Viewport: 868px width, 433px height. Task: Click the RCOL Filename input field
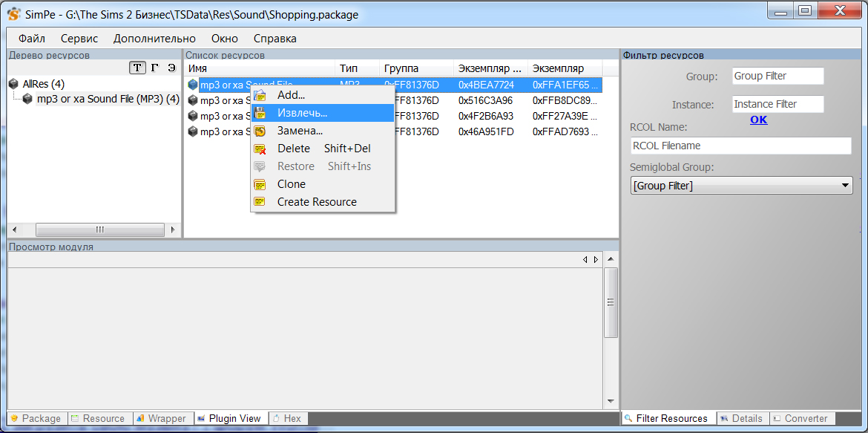pos(740,146)
